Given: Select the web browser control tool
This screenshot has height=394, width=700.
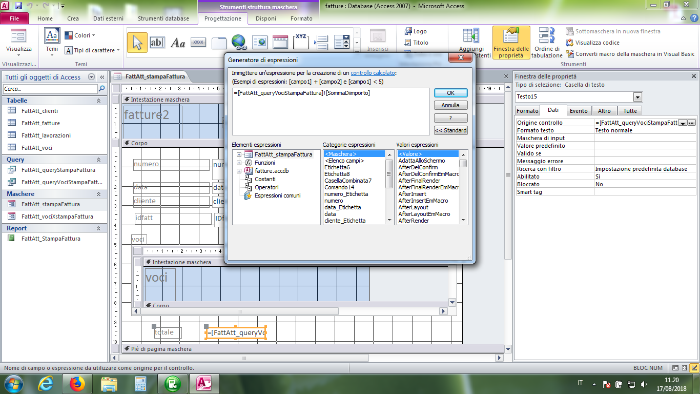Looking at the screenshot, I should tap(259, 43).
